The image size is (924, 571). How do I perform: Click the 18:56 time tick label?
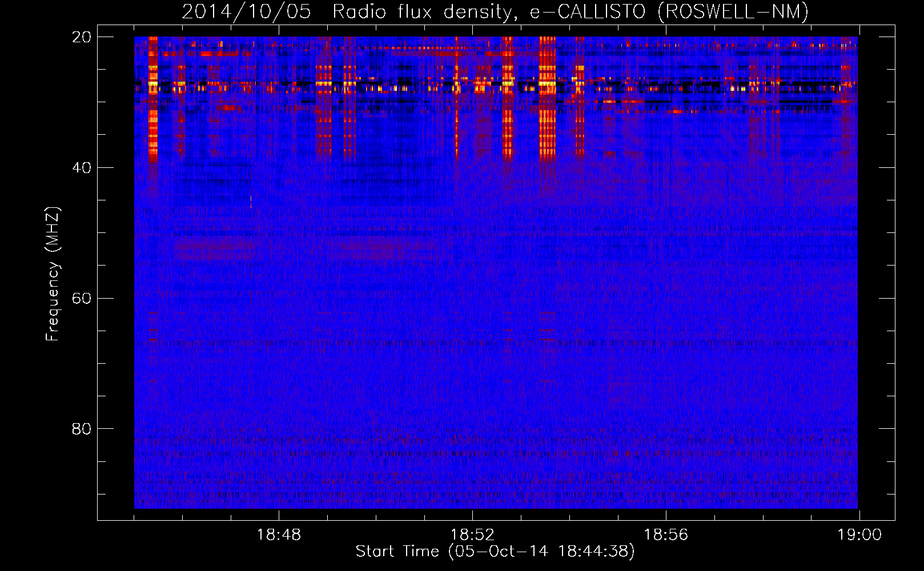click(666, 535)
